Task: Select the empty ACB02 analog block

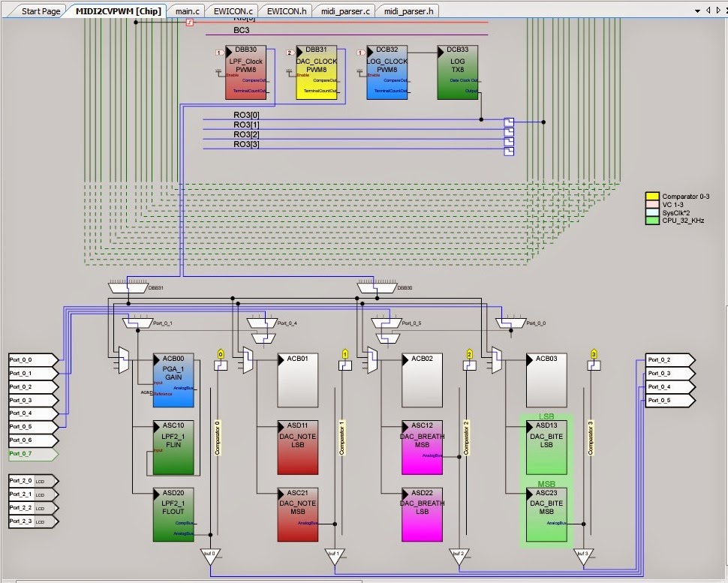Action: coord(422,380)
